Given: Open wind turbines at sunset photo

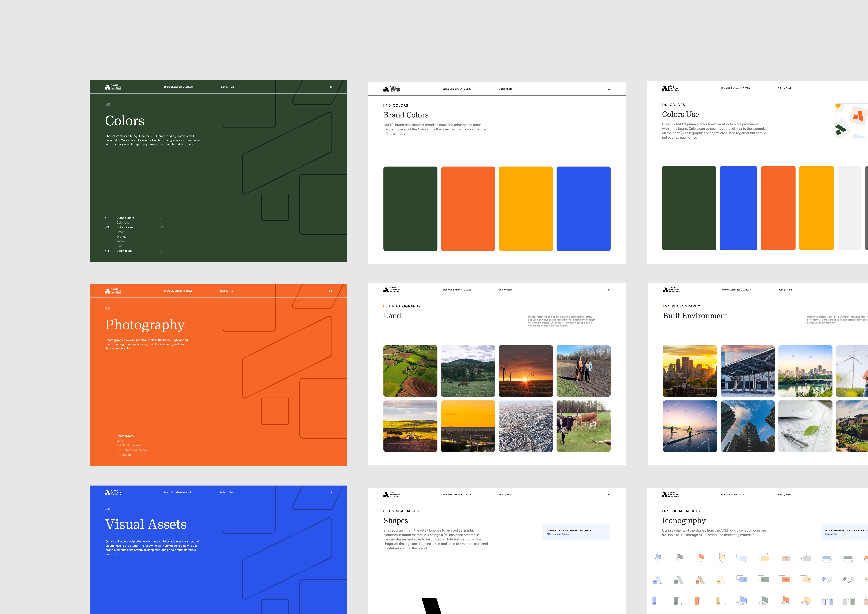Looking at the screenshot, I should (x=526, y=371).
